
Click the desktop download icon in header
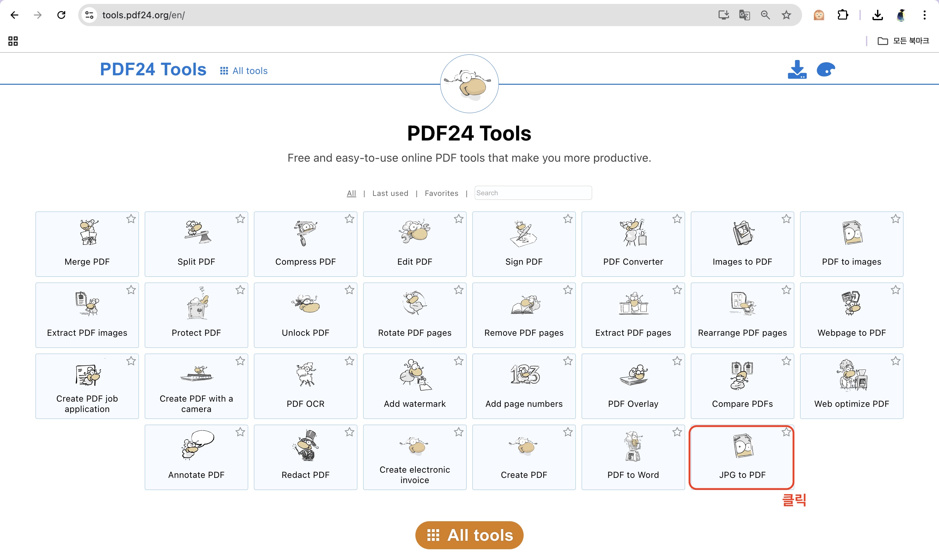point(797,70)
